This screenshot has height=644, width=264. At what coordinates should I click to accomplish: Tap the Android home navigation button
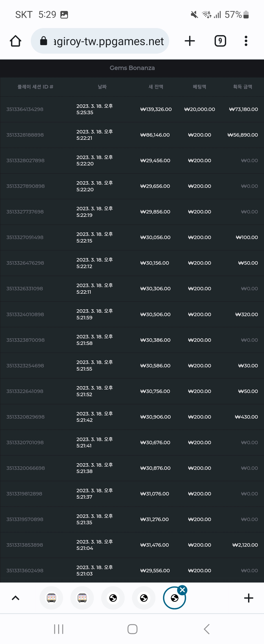(x=132, y=629)
